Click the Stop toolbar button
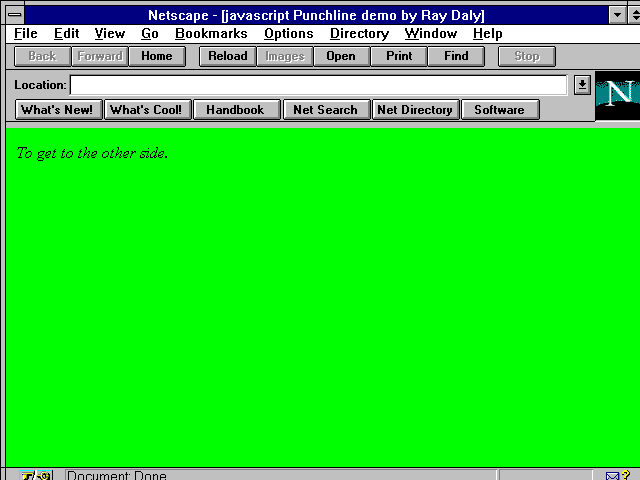This screenshot has height=480, width=640. pos(527,56)
